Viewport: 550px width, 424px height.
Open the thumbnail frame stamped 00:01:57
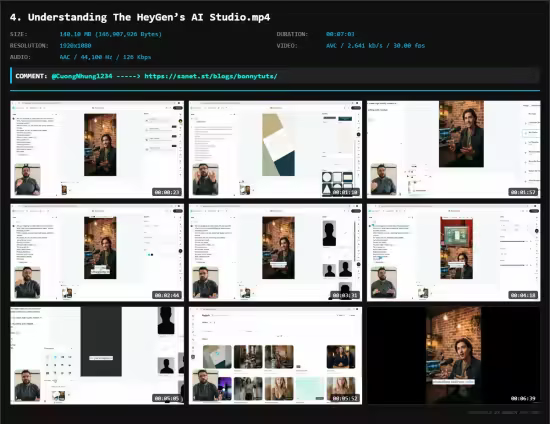454,149
